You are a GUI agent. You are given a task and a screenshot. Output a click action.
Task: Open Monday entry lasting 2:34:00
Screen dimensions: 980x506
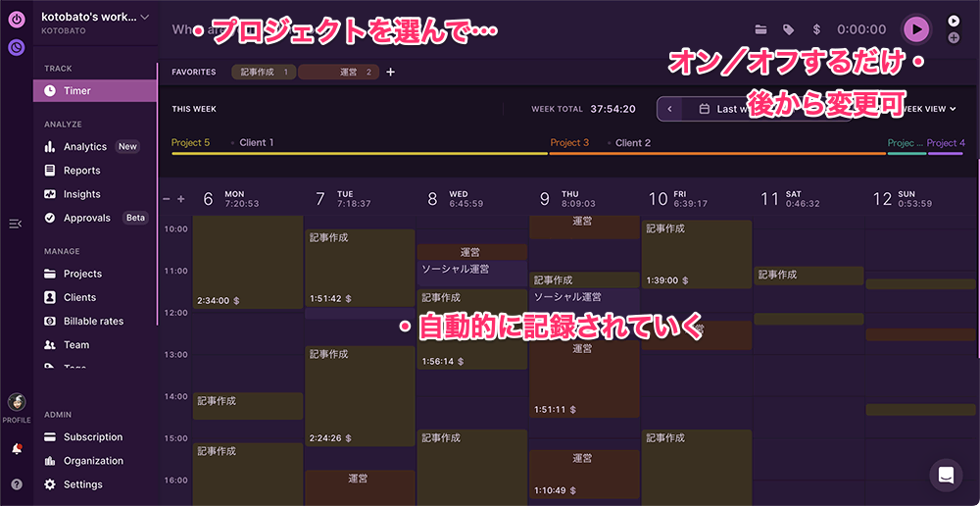point(248,262)
